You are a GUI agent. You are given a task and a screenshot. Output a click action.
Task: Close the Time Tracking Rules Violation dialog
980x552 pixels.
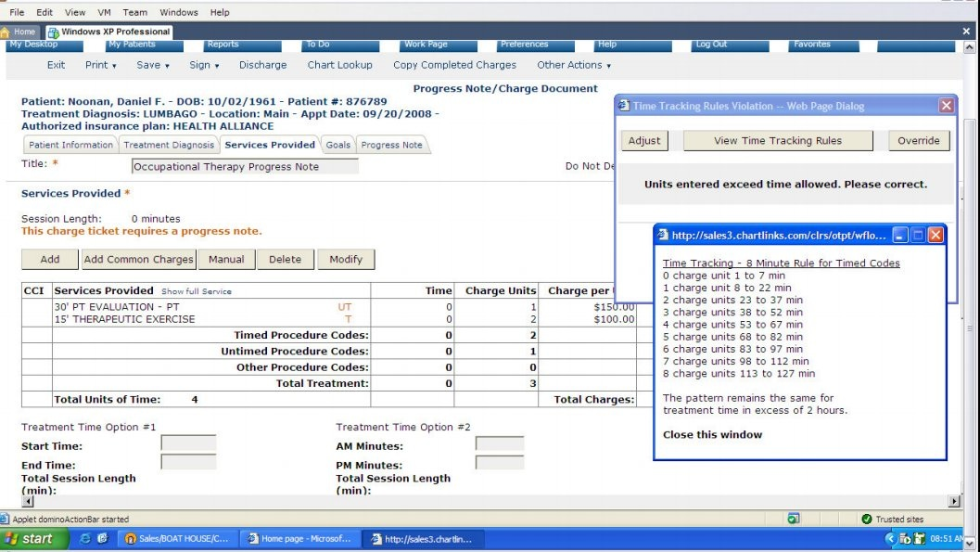tap(947, 106)
